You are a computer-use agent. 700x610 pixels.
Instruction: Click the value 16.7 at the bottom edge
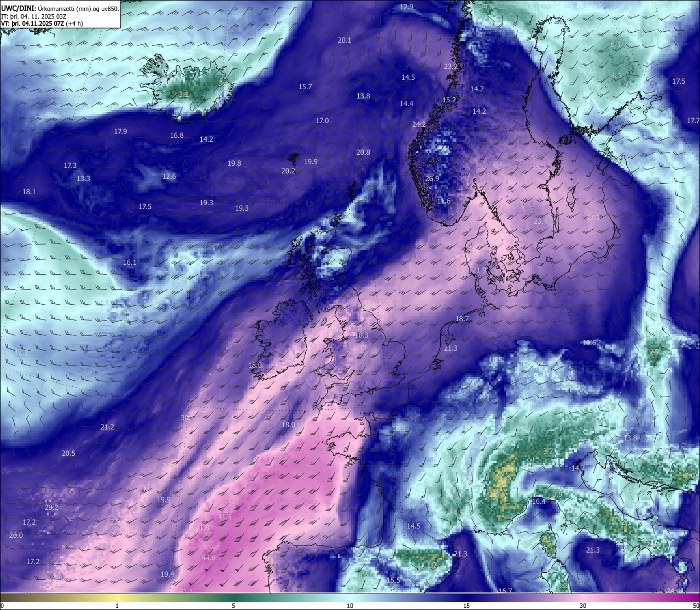point(505,591)
